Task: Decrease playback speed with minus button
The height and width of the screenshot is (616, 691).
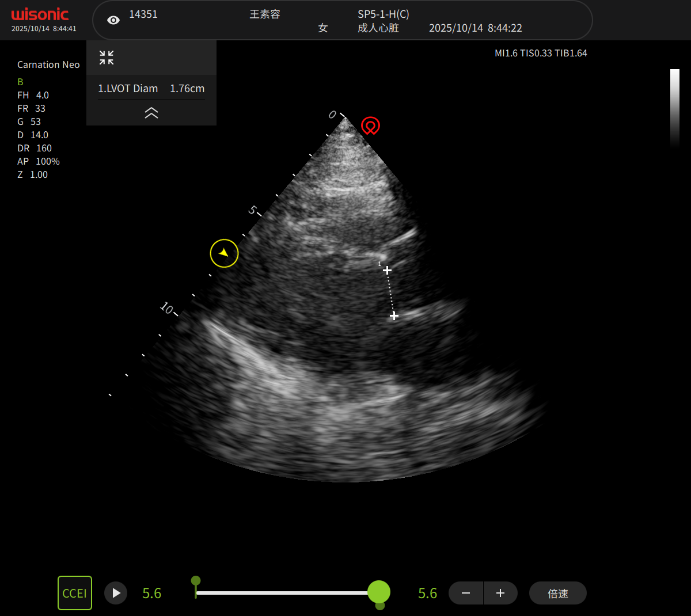Action: tap(466, 593)
